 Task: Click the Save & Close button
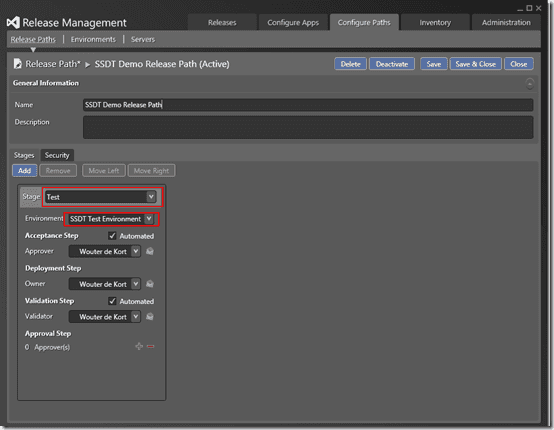(x=475, y=64)
